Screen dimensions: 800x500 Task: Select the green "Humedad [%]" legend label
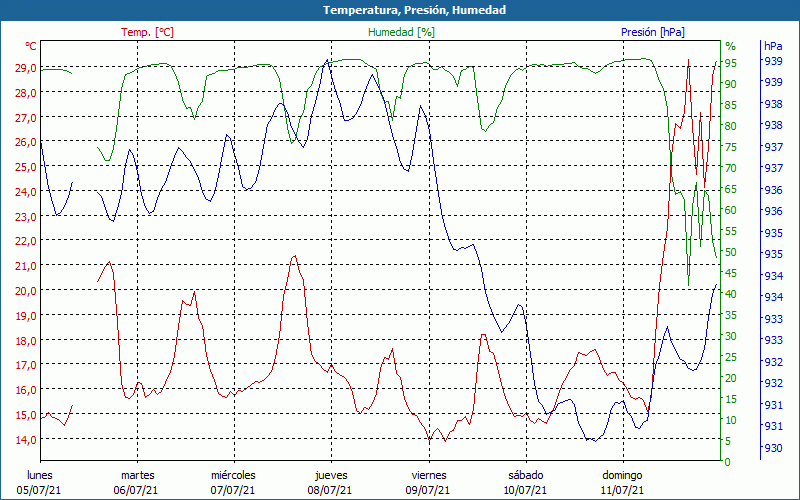(401, 32)
